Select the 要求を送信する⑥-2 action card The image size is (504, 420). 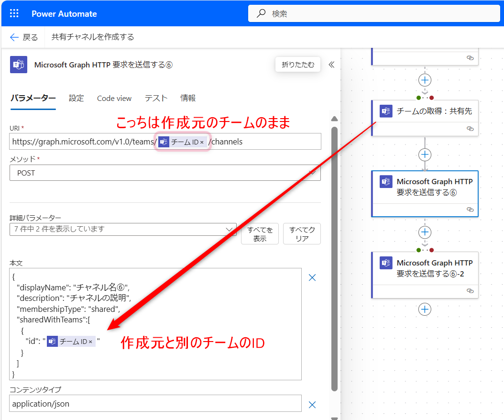pos(425,275)
